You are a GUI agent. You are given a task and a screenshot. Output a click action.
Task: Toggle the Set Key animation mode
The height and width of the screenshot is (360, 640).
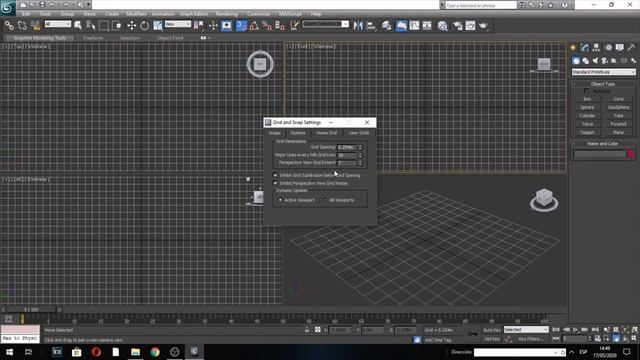point(492,339)
